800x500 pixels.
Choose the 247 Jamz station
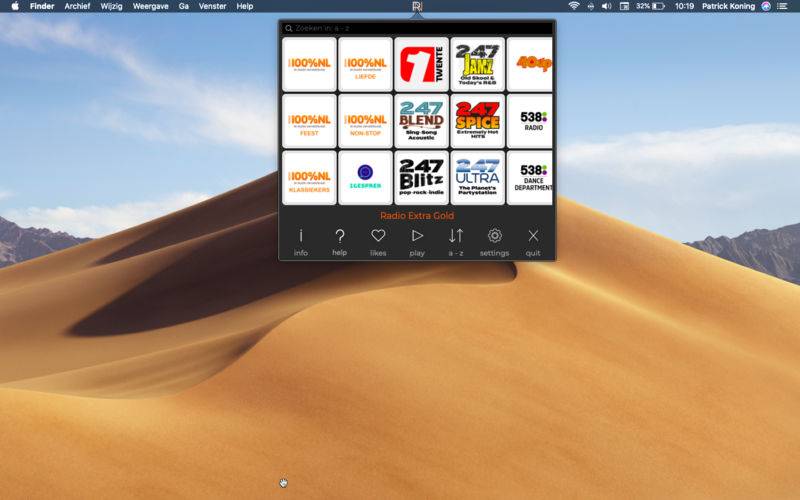[478, 64]
